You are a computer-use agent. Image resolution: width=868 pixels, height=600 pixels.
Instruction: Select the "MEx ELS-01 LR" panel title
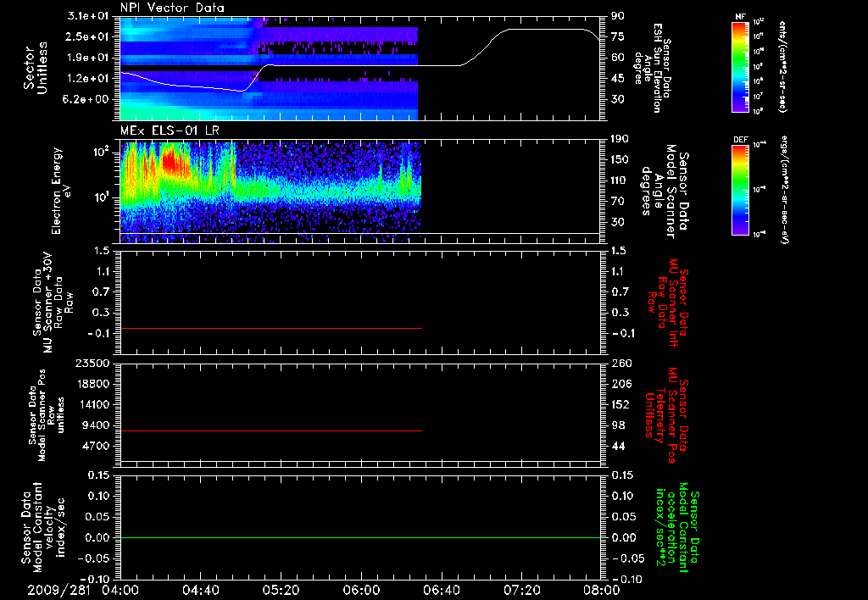[x=169, y=131]
